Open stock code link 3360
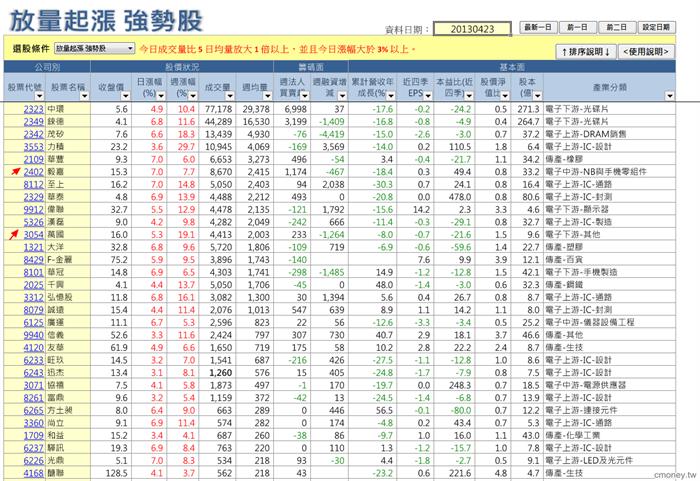The width and height of the screenshot is (700, 481). [33, 423]
